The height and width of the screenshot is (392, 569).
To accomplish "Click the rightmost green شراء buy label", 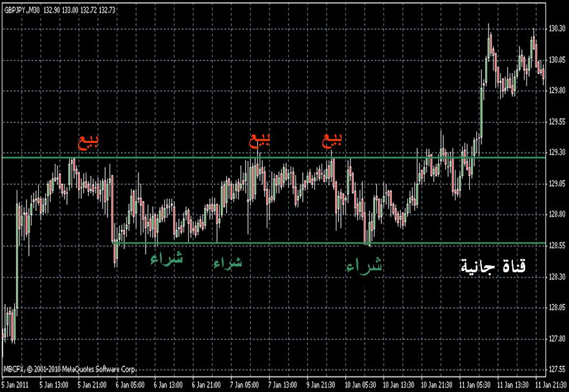I will [363, 266].
